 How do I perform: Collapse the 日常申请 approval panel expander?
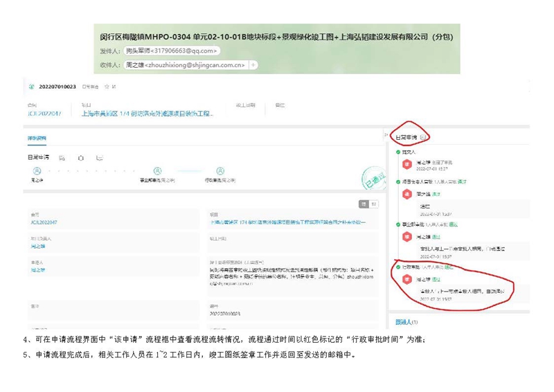pos(424,137)
